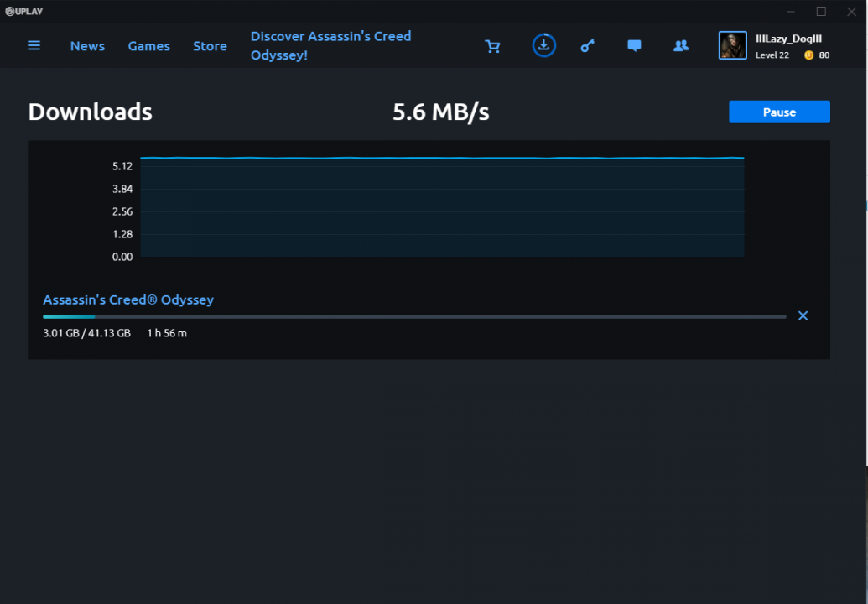Cancel the Assassin's Creed Odyssey download
Image resolution: width=868 pixels, height=604 pixels.
coord(803,315)
